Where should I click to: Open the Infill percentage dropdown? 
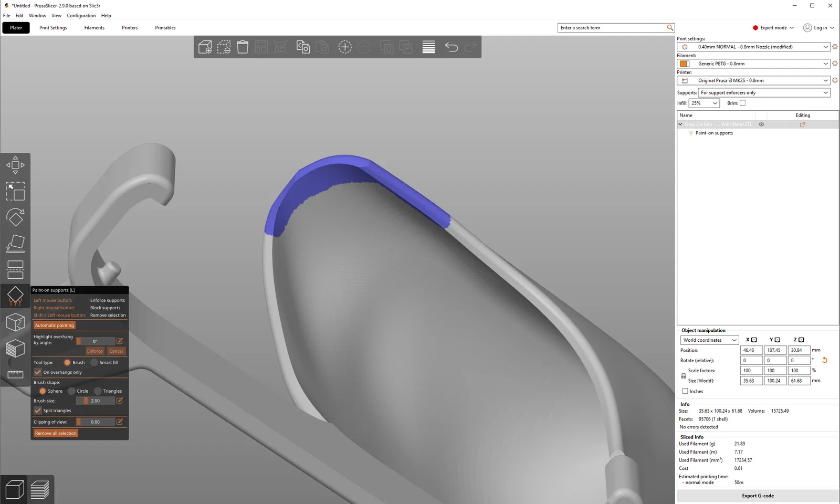click(x=704, y=103)
